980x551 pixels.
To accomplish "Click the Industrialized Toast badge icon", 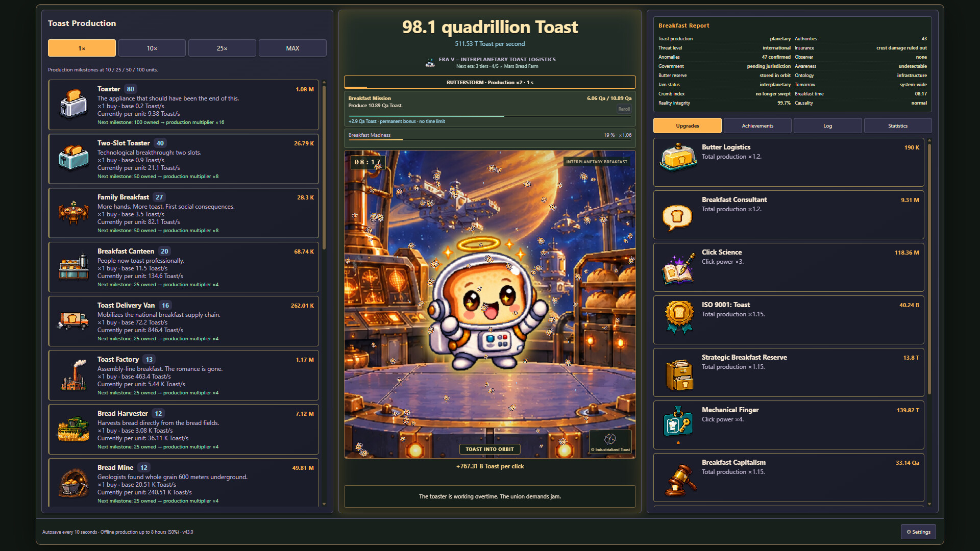I will [610, 442].
